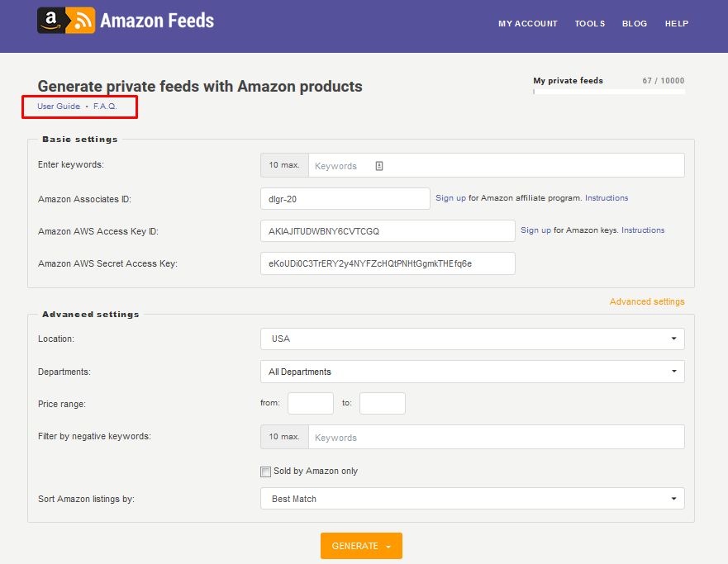This screenshot has height=564, width=728.
Task: Focus the Amazon Associates ID field
Action: (x=345, y=198)
